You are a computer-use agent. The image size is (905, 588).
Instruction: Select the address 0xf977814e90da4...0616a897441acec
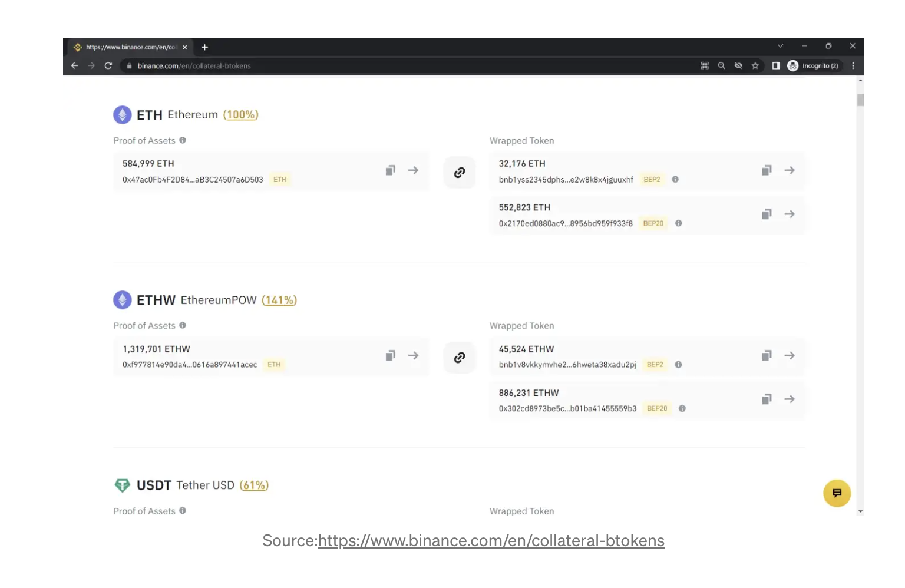[x=190, y=365]
